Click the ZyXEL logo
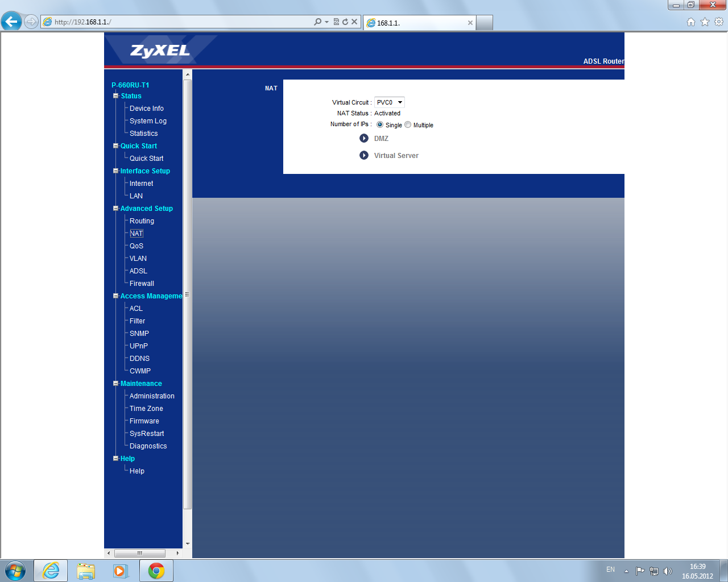The height and width of the screenshot is (582, 728). [160, 51]
